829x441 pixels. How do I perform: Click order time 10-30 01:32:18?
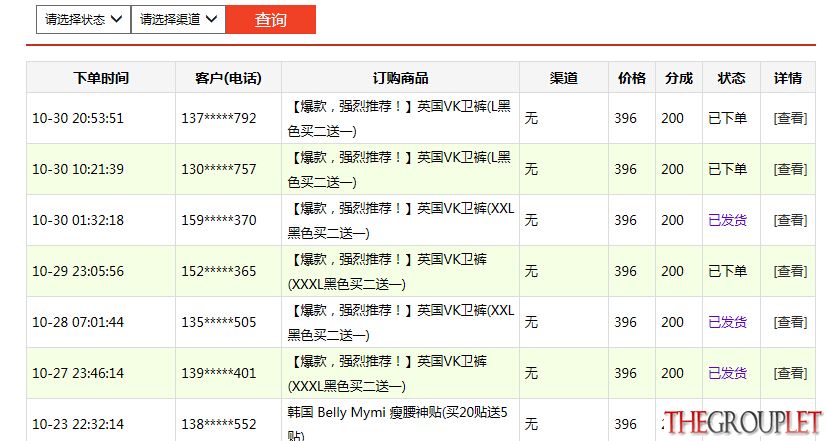pyautogui.click(x=78, y=220)
